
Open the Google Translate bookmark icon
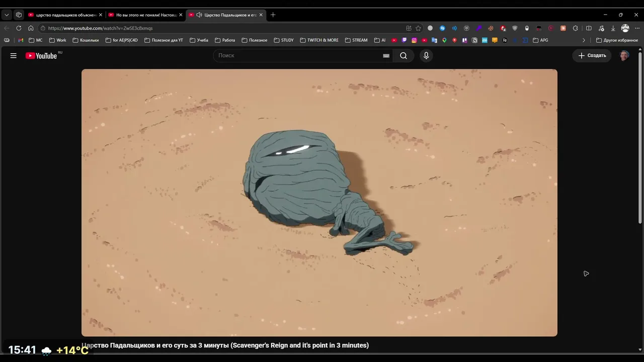pos(434,40)
